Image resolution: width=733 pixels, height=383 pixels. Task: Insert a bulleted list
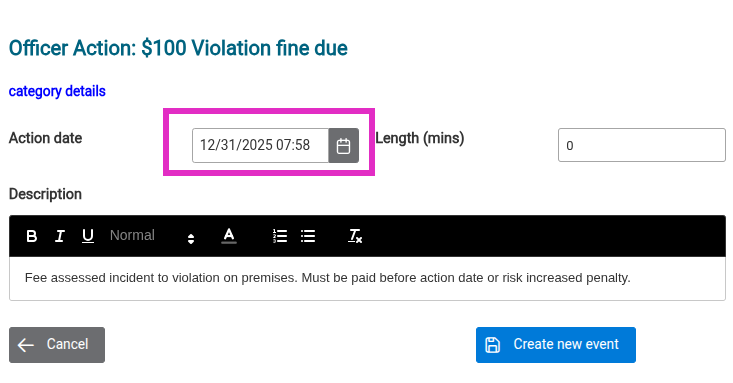click(x=308, y=236)
